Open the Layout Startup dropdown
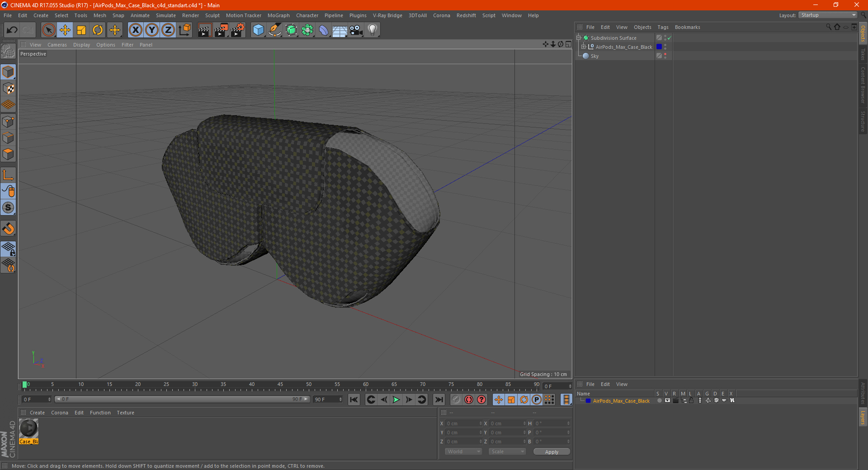The width and height of the screenshot is (868, 470). coord(828,15)
